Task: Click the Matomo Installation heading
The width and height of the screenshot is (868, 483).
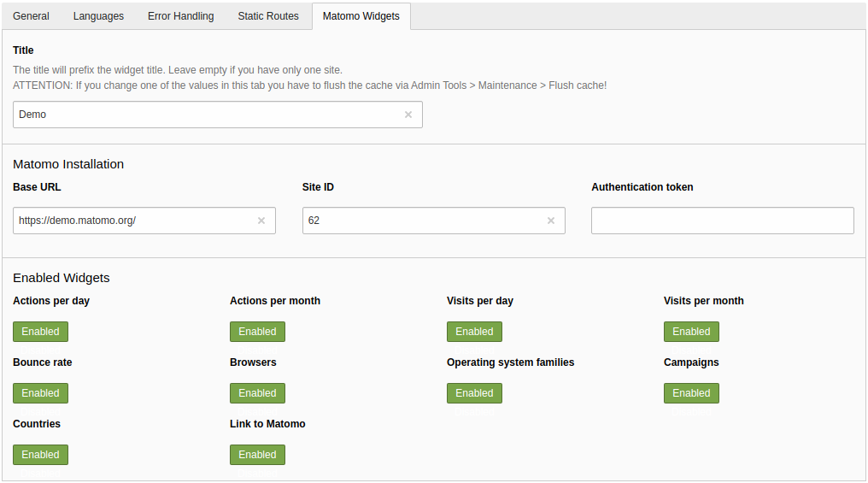Action: pyautogui.click(x=68, y=164)
